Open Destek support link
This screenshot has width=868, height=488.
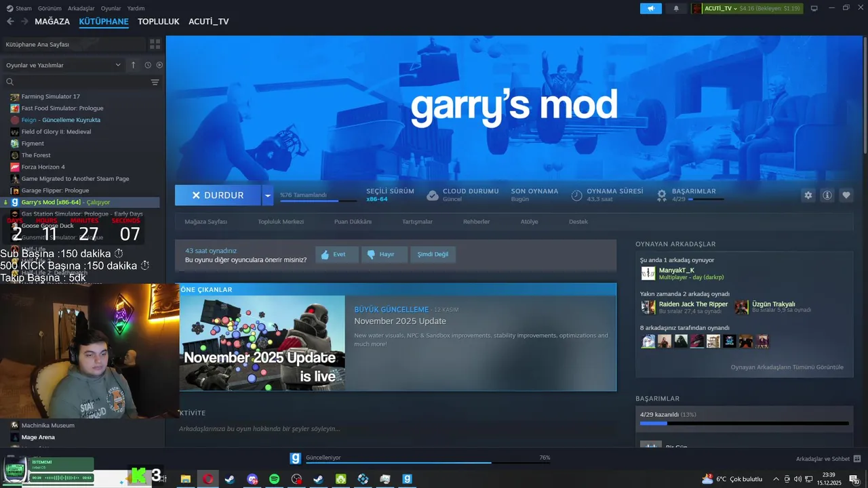pos(578,222)
